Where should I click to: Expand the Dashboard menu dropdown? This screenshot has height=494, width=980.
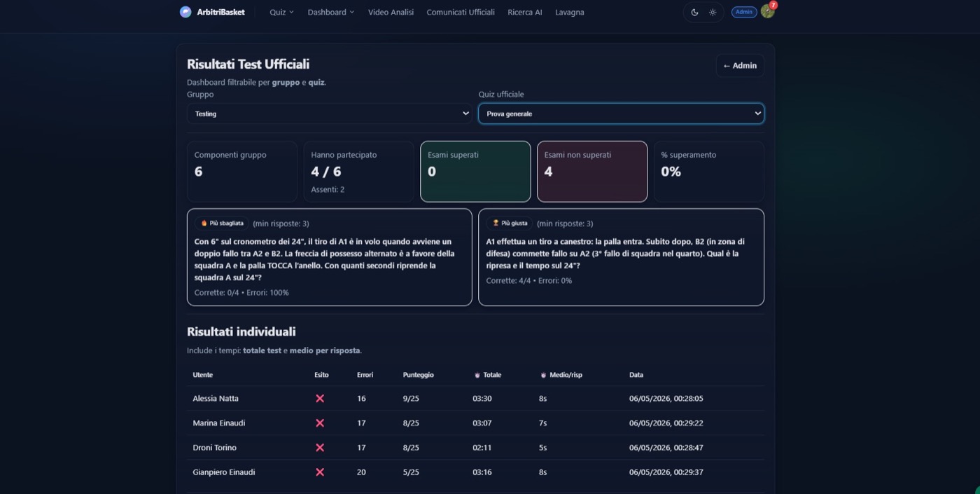[330, 12]
